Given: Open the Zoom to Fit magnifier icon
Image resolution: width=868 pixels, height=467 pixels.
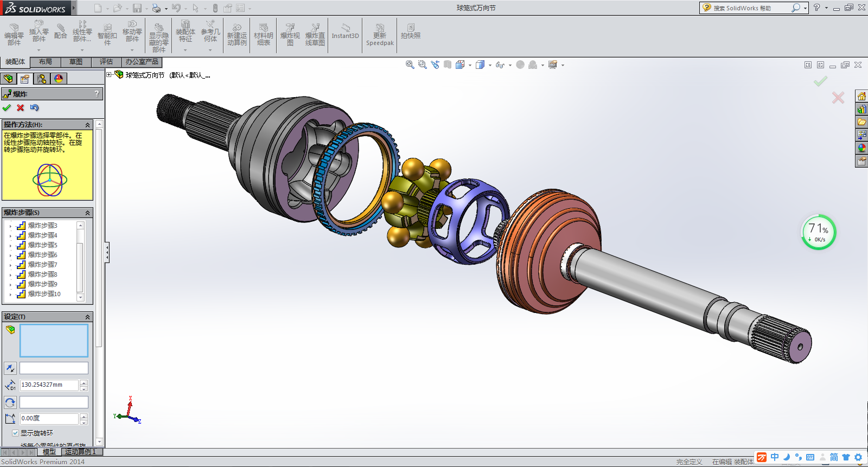Looking at the screenshot, I should 410,65.
